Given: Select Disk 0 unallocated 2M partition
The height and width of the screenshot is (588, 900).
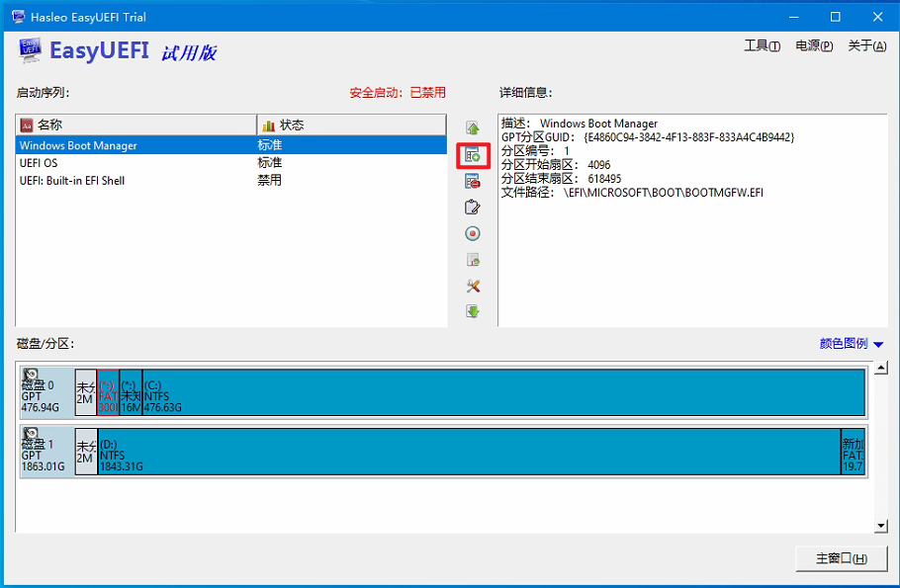Looking at the screenshot, I should [x=86, y=392].
